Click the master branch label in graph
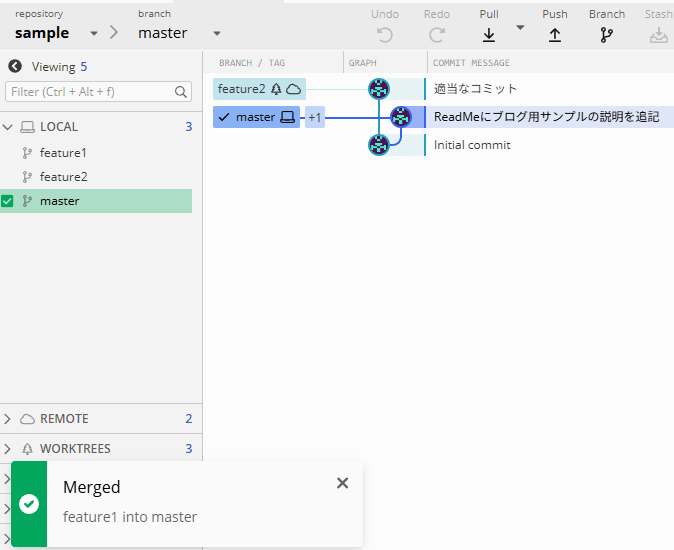Image resolution: width=674 pixels, height=550 pixels. coord(256,117)
